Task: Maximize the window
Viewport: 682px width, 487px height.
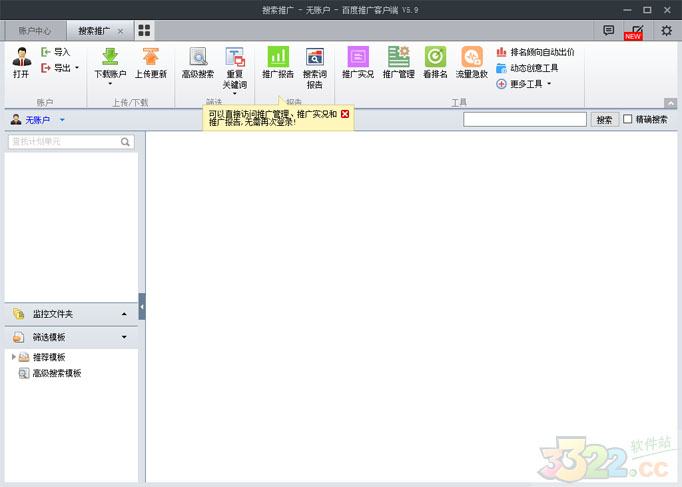Action: 647,10
